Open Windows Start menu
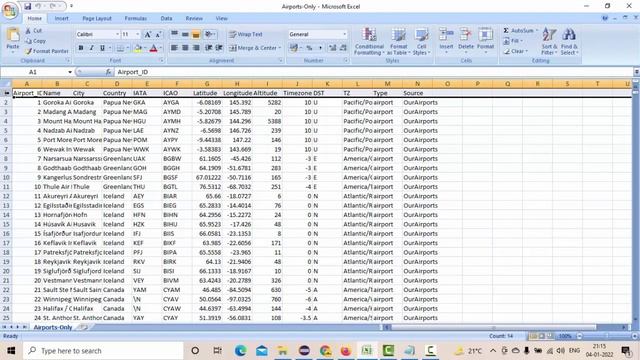The width and height of the screenshot is (640, 360). [x=11, y=351]
